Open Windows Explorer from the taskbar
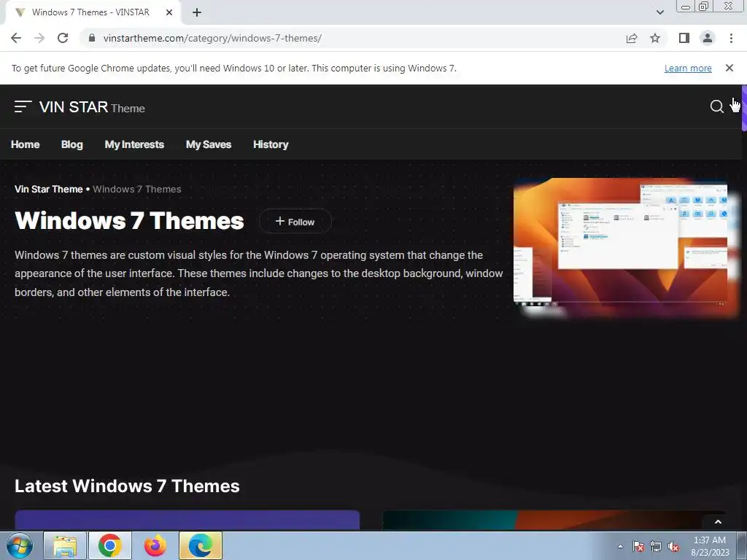 coord(65,545)
